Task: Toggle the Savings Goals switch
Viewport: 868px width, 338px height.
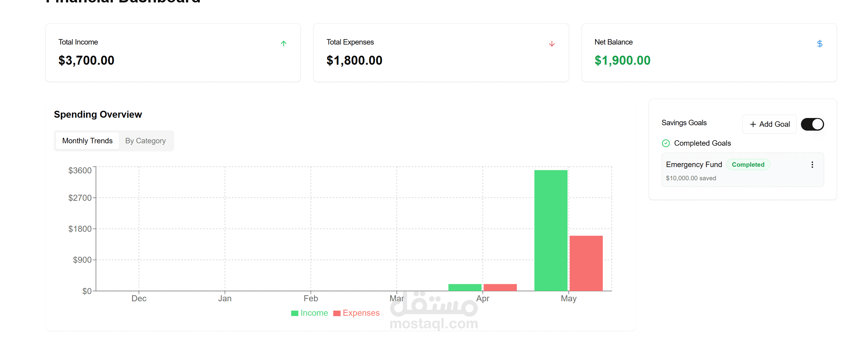Action: [812, 124]
